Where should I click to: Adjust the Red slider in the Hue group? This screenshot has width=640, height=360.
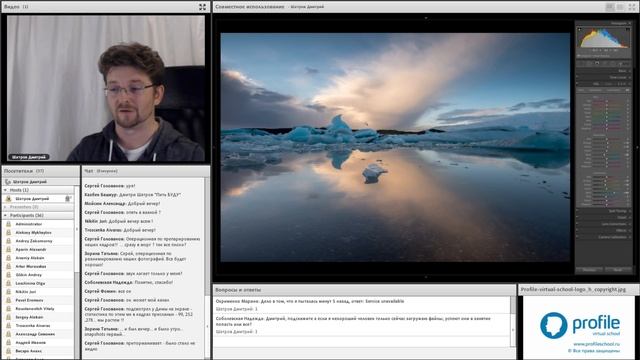coord(606,101)
